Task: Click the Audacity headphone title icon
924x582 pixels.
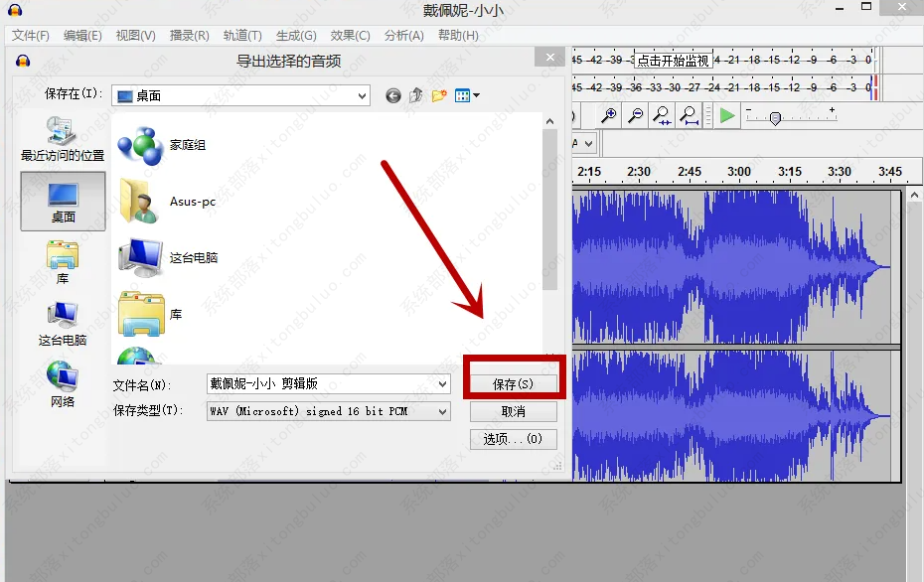Action: point(15,9)
